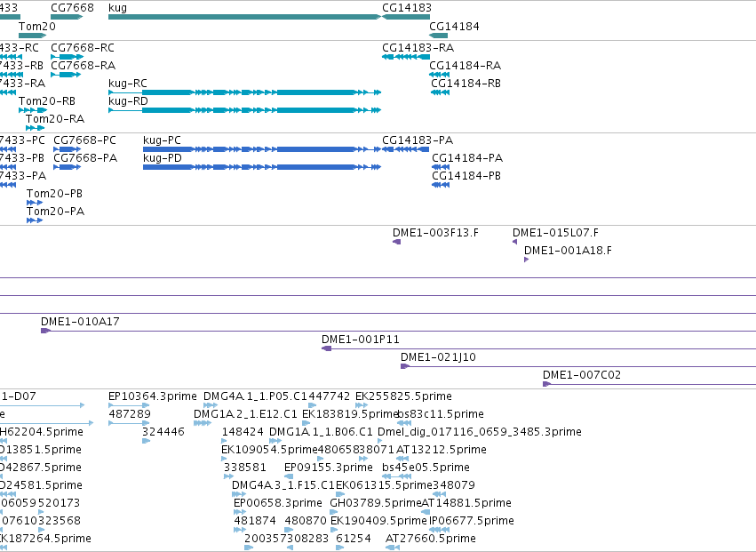
Task: Select the Tom20-RA transcript label
Action: [55, 119]
